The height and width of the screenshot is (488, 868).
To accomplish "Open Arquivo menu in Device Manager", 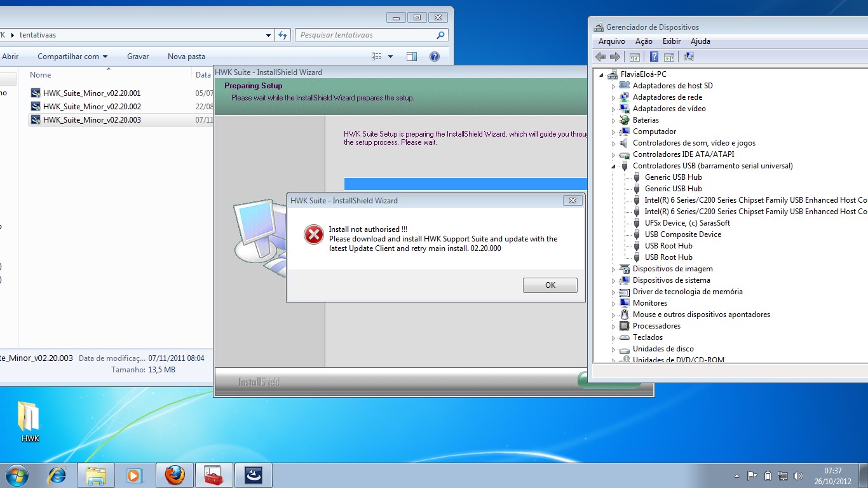I will coord(612,41).
